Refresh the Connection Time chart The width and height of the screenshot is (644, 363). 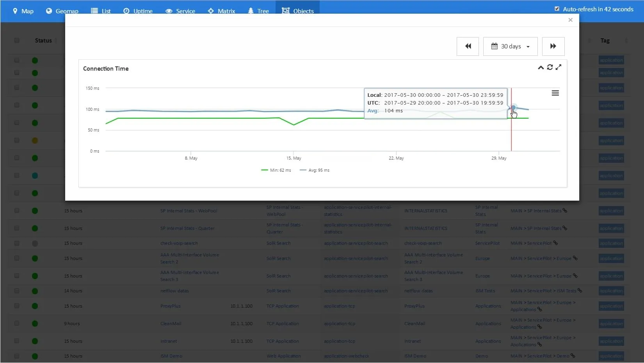tap(550, 67)
